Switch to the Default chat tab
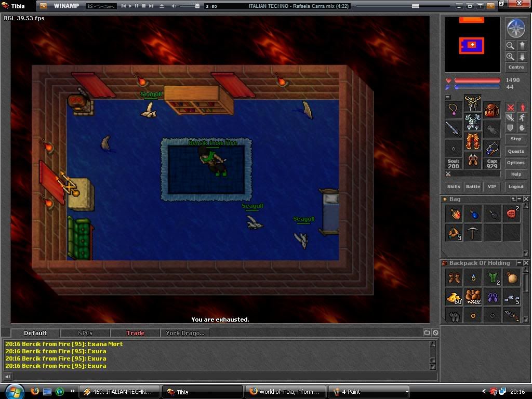 coord(35,333)
